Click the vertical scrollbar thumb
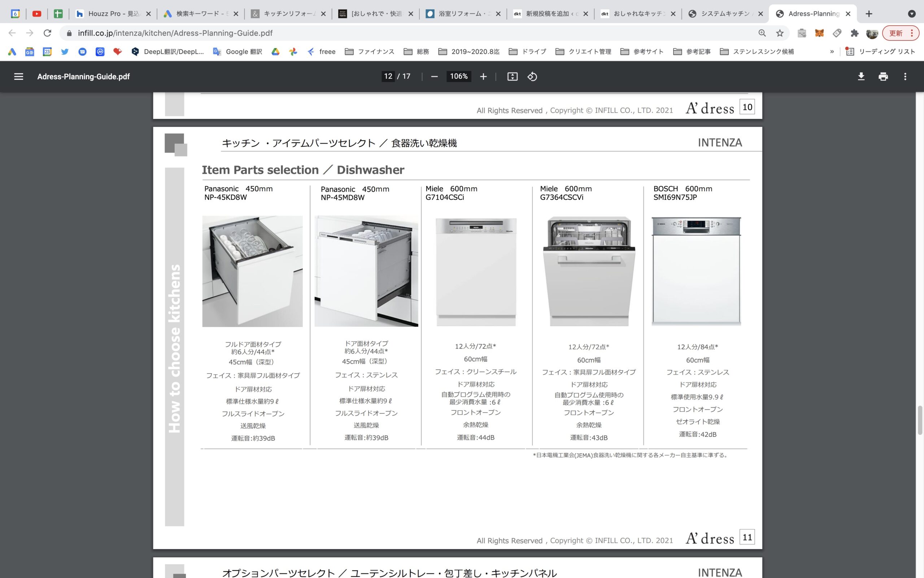 click(920, 420)
